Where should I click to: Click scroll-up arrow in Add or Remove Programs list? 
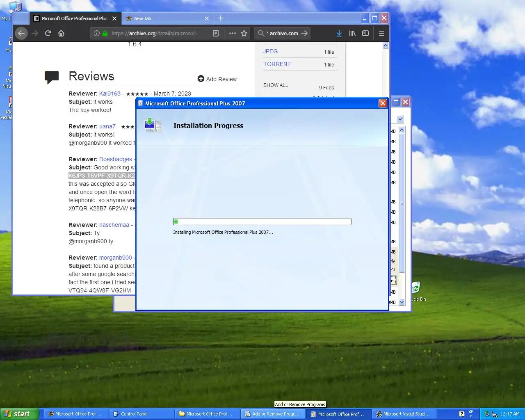pyautogui.click(x=402, y=130)
